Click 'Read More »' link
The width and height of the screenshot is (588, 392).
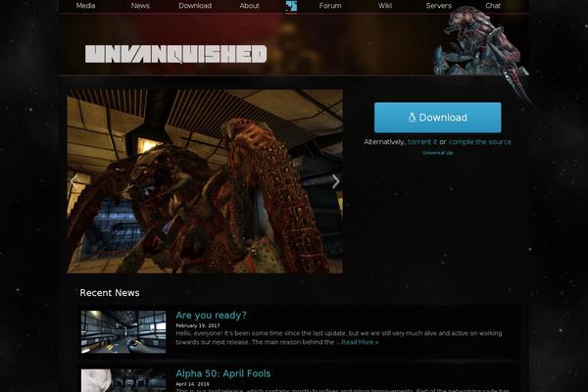360,342
